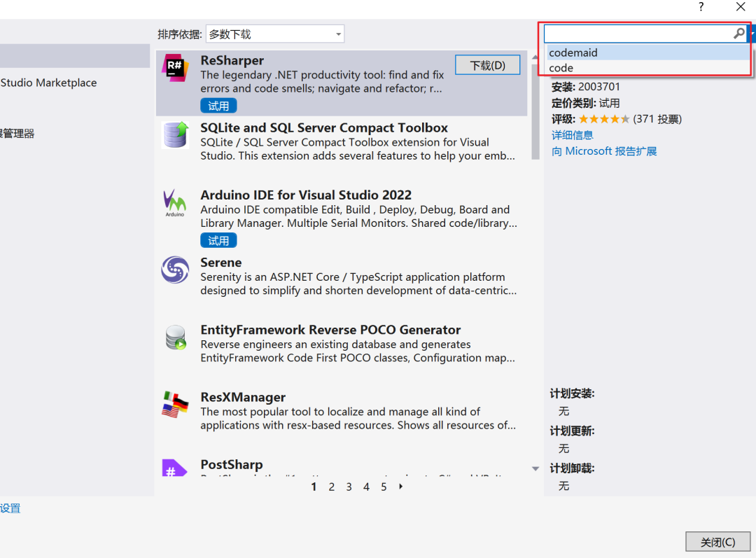Click the star rating for ReSharper
The image size is (756, 558).
click(604, 119)
